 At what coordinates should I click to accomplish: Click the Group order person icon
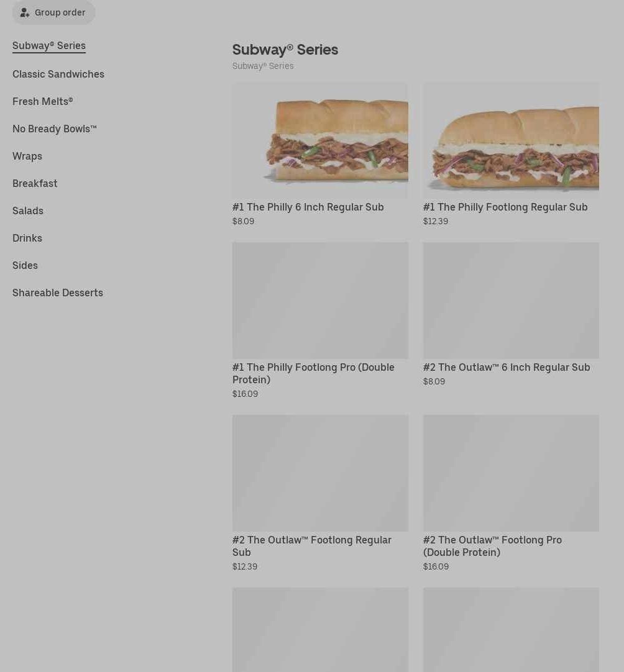pos(24,13)
